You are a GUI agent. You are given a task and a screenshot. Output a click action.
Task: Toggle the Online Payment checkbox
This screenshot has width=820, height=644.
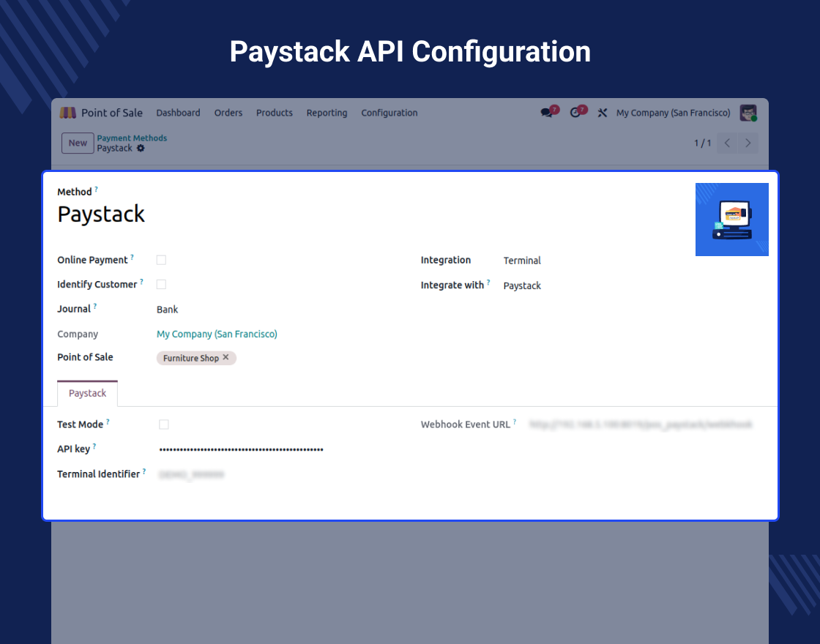[161, 260]
